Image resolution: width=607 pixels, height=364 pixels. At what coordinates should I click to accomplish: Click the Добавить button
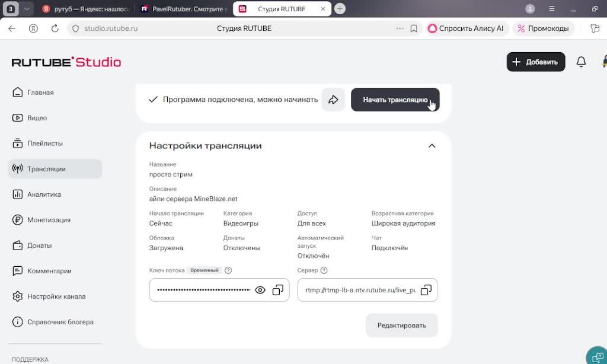coord(535,62)
